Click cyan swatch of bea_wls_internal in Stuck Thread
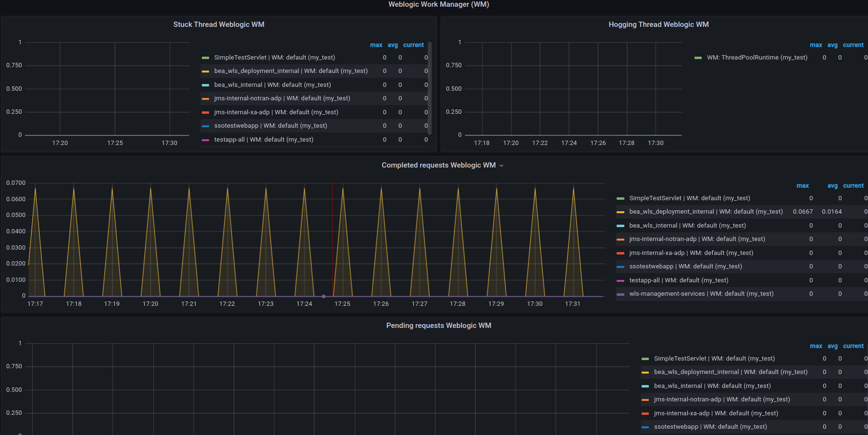The height and width of the screenshot is (435, 868). 205,85
